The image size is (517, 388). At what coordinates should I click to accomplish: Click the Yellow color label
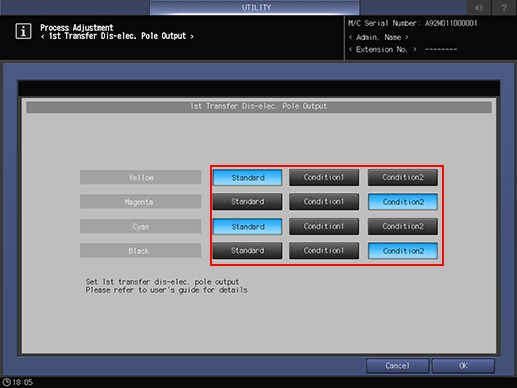click(140, 177)
